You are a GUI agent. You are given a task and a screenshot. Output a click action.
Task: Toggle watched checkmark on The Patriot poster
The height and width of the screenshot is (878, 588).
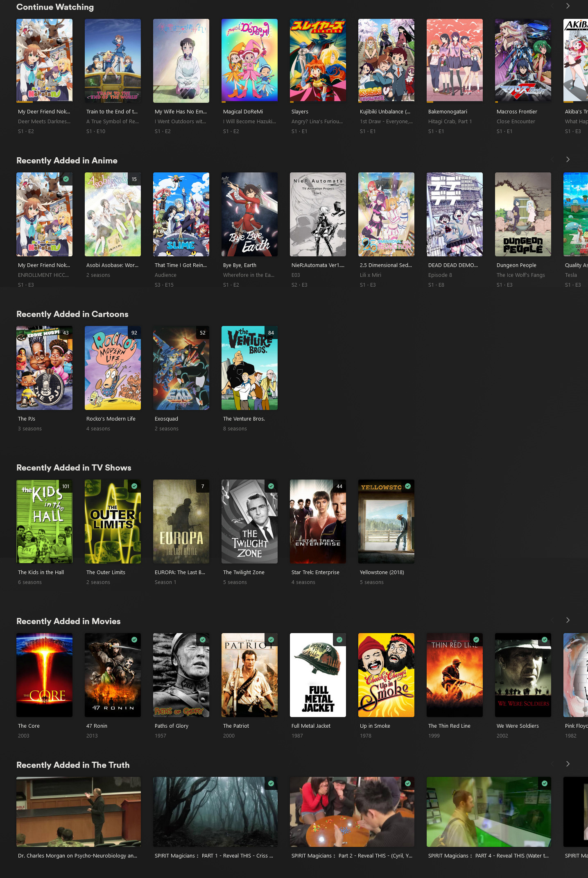[271, 640]
